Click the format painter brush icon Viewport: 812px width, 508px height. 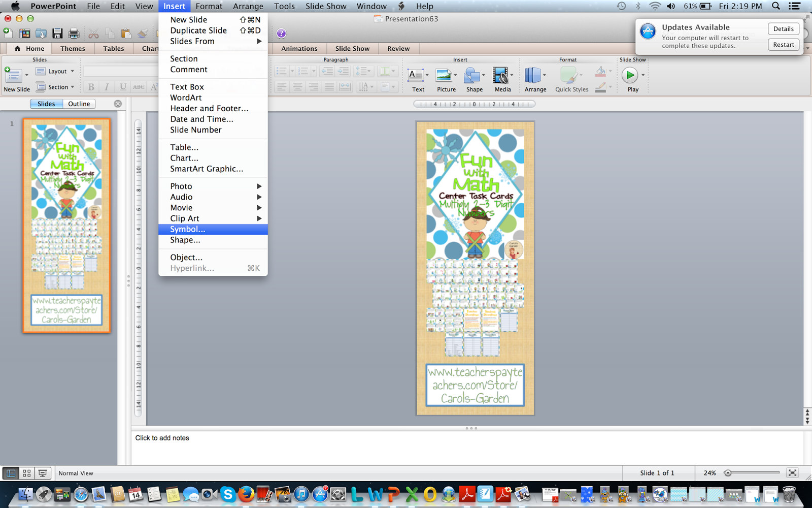point(143,34)
